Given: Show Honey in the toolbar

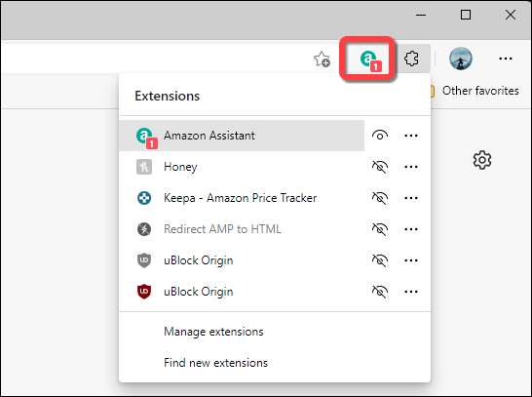Looking at the screenshot, I should [380, 167].
